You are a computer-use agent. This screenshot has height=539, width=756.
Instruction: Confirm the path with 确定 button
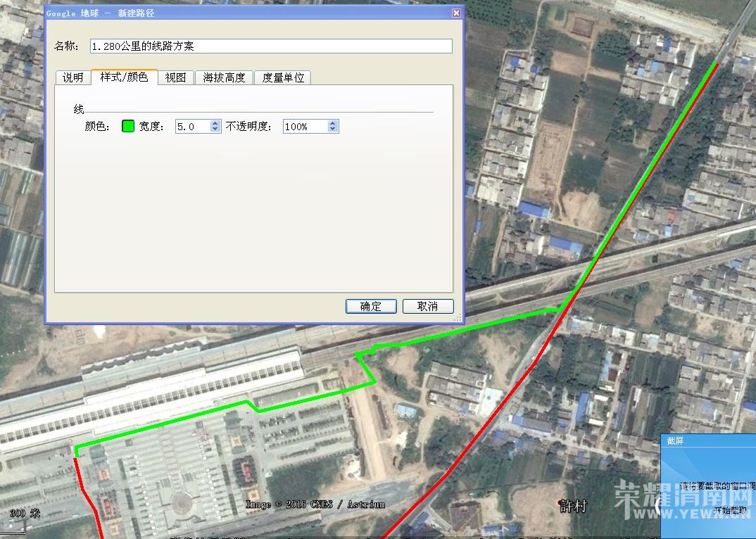370,306
